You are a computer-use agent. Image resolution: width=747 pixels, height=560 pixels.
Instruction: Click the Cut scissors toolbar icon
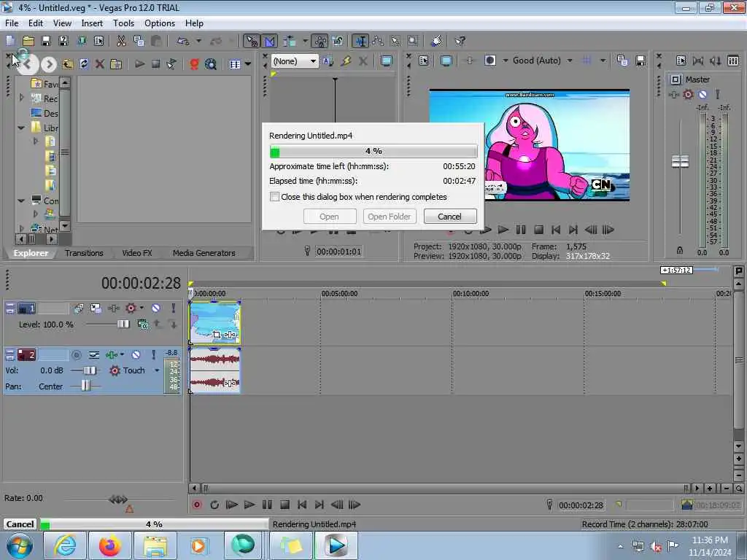pyautogui.click(x=121, y=41)
